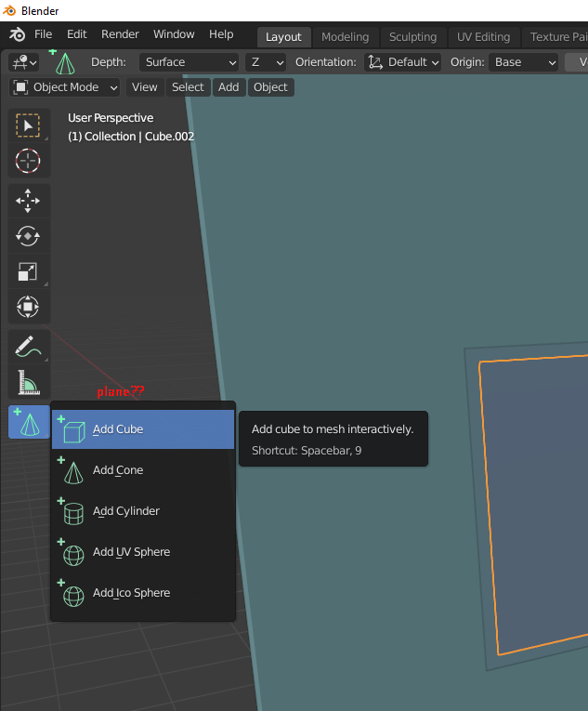Click the UV Sphere globe icon
Screen dimensions: 588x711
pos(73,554)
